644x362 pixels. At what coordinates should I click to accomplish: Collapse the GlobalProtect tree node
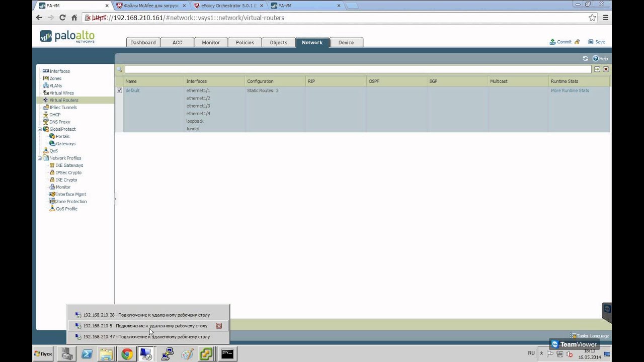(x=40, y=129)
